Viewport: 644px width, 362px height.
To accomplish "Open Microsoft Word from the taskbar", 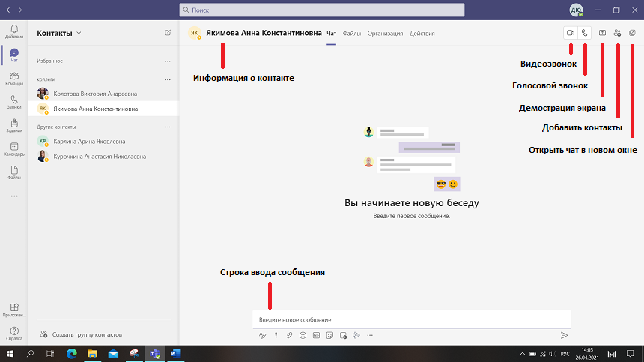I will point(177,353).
